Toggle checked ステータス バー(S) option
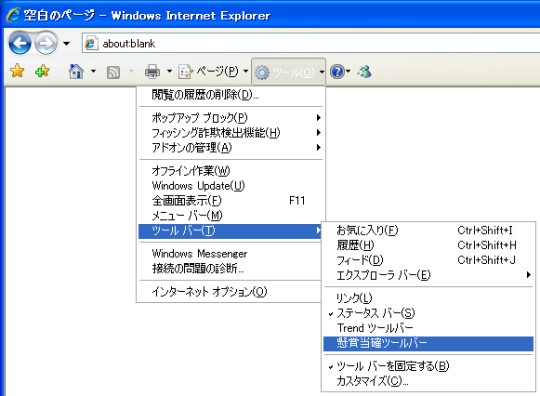This screenshot has height=396, width=540. (x=428, y=313)
